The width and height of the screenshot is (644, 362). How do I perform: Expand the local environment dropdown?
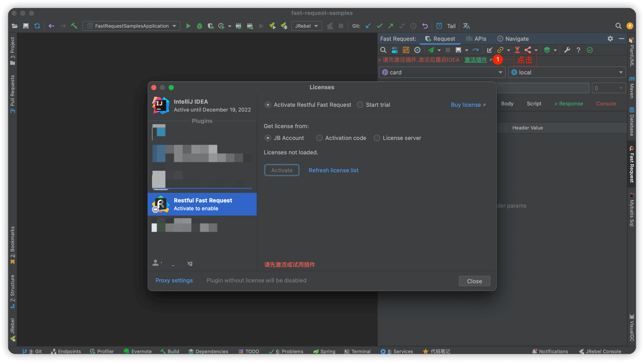[567, 73]
